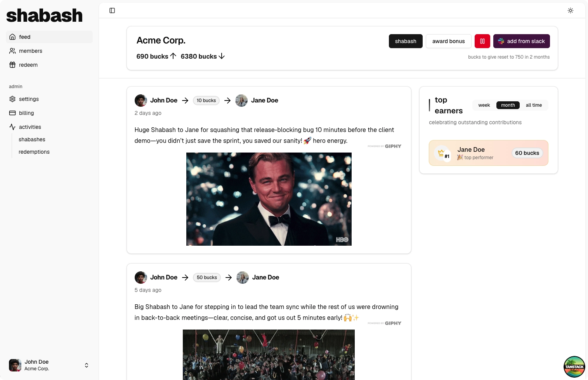This screenshot has height=380, width=588.
Task: Toggle the sidebar panel icon
Action: (112, 10)
